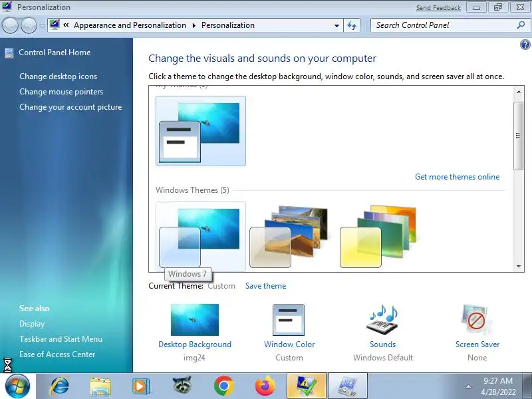Open address bar history dropdown arrow
This screenshot has width=532, height=399.
[336, 25]
